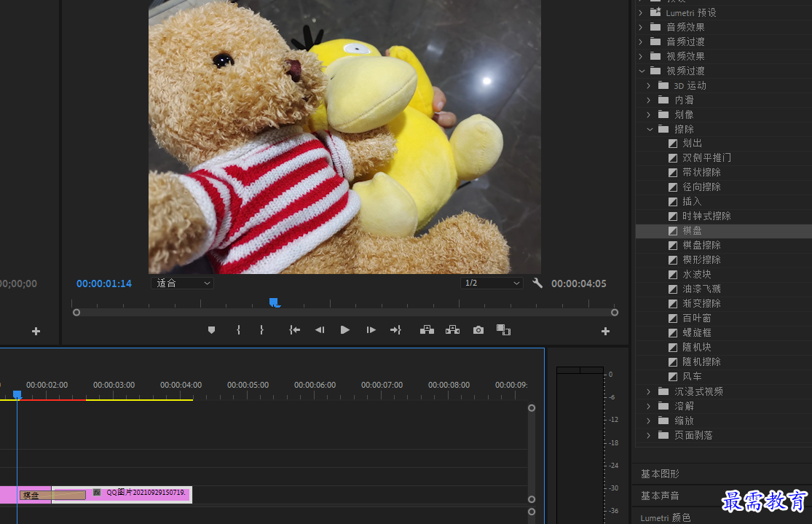
Task: Click the 00:00:01:14 current timecode
Action: click(x=104, y=283)
